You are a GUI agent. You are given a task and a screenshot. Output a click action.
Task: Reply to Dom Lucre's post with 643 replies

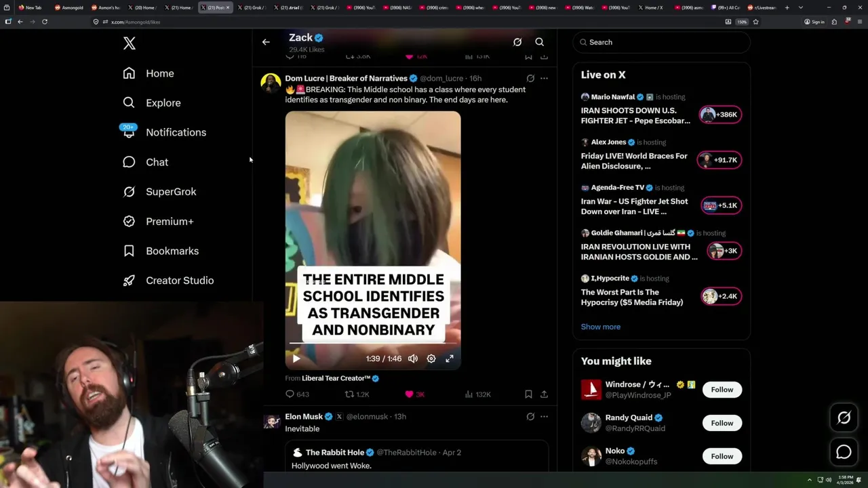pyautogui.click(x=297, y=394)
